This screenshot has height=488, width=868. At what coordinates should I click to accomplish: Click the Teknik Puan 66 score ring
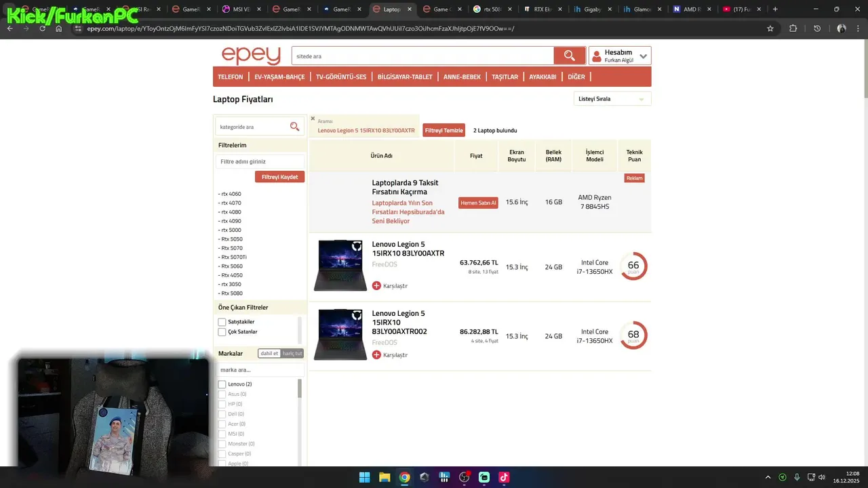[633, 266]
